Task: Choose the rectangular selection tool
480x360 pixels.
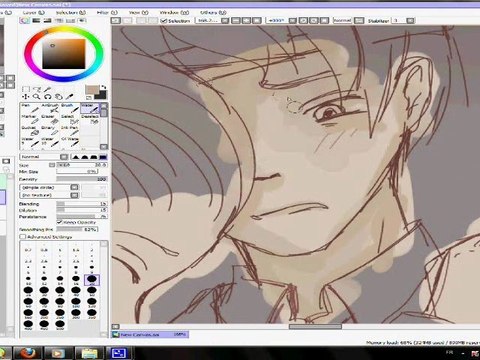Action: (x=26, y=89)
